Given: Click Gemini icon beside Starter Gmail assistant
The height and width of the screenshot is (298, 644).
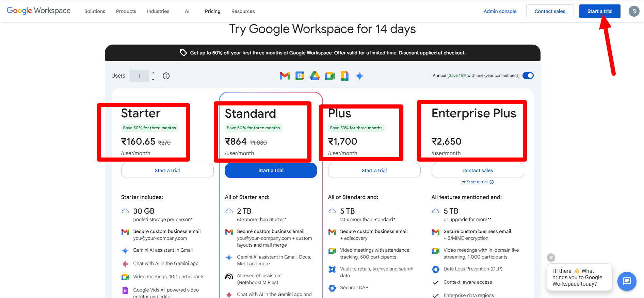Looking at the screenshot, I should [125, 251].
